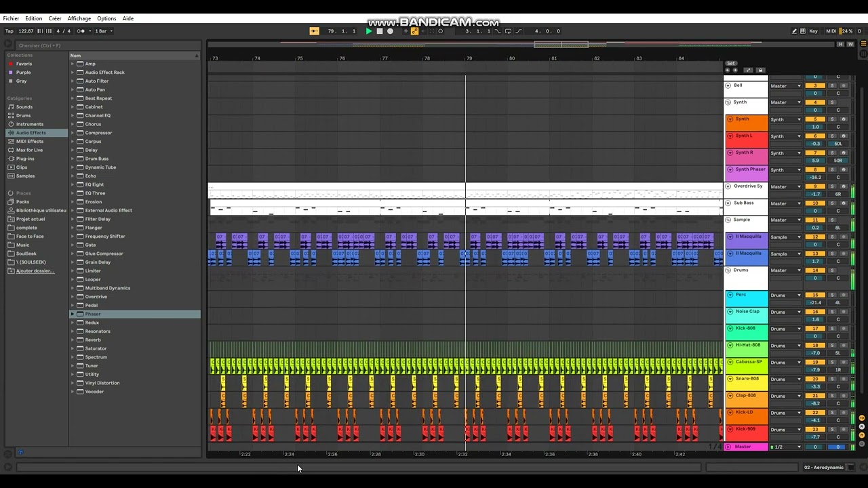Open the Fichier menu
868x488 pixels.
pos(11,19)
